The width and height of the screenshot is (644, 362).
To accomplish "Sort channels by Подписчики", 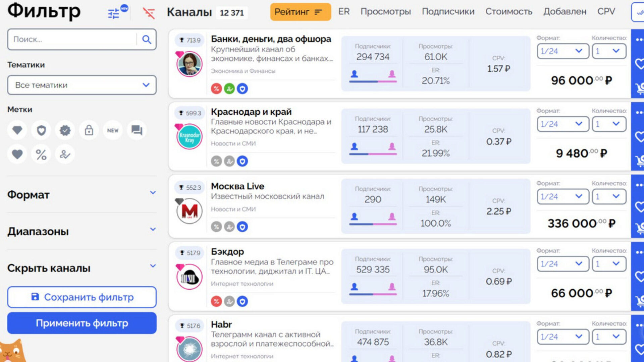I will coord(448,12).
